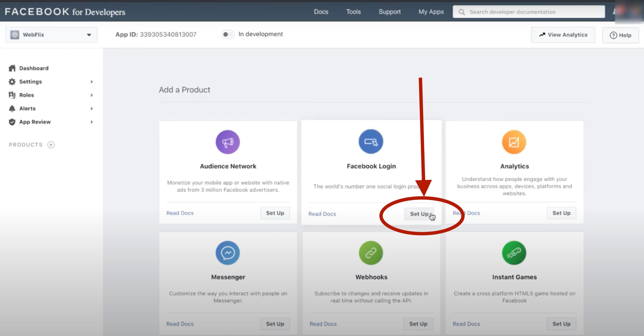Open Read Docs link for Webhooks
Viewport: 644px width, 336px height.
(323, 324)
